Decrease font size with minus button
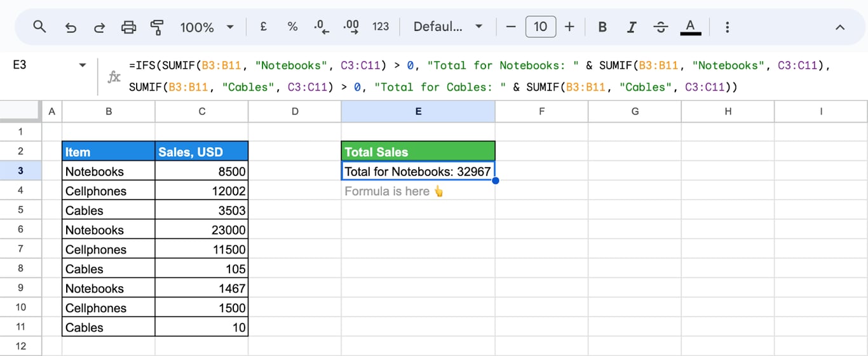 (x=511, y=27)
